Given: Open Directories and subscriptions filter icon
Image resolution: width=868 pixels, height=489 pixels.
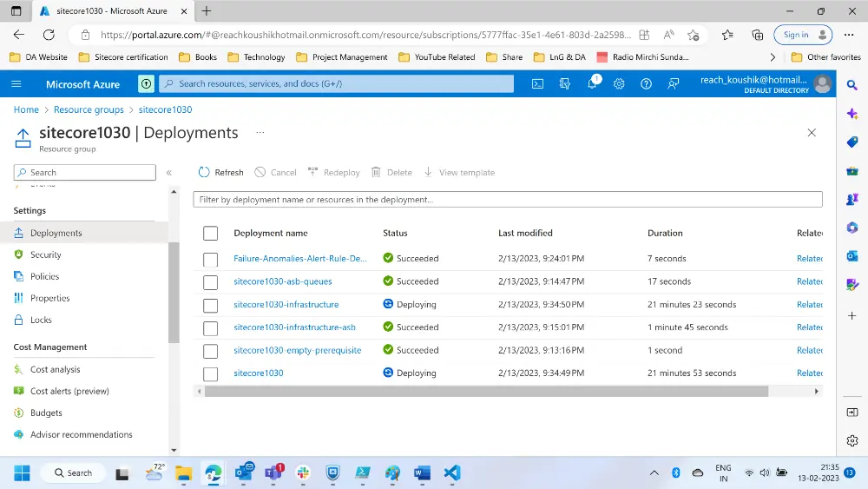Looking at the screenshot, I should pos(565,83).
